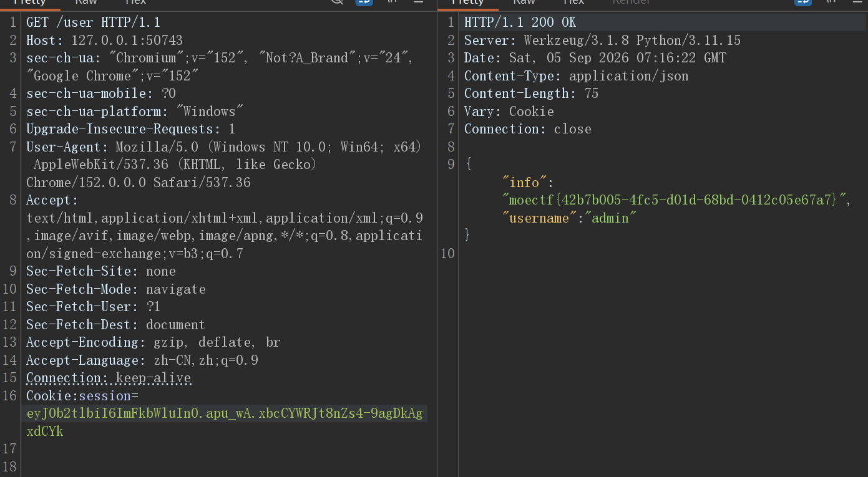Click the "info" JSON key
868x477 pixels.
524,183
